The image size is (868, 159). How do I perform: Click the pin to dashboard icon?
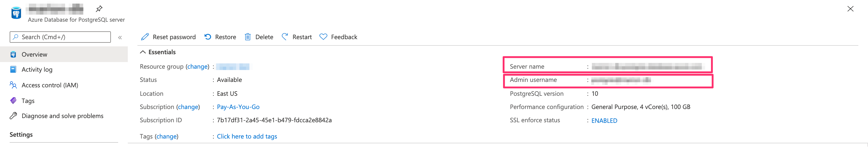pyautogui.click(x=99, y=9)
